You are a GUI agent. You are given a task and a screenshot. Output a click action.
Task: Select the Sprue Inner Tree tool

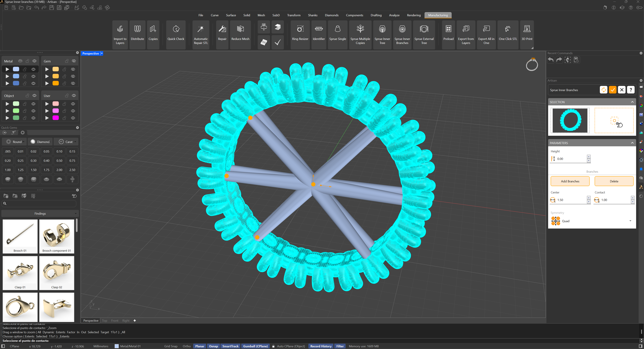coord(382,35)
